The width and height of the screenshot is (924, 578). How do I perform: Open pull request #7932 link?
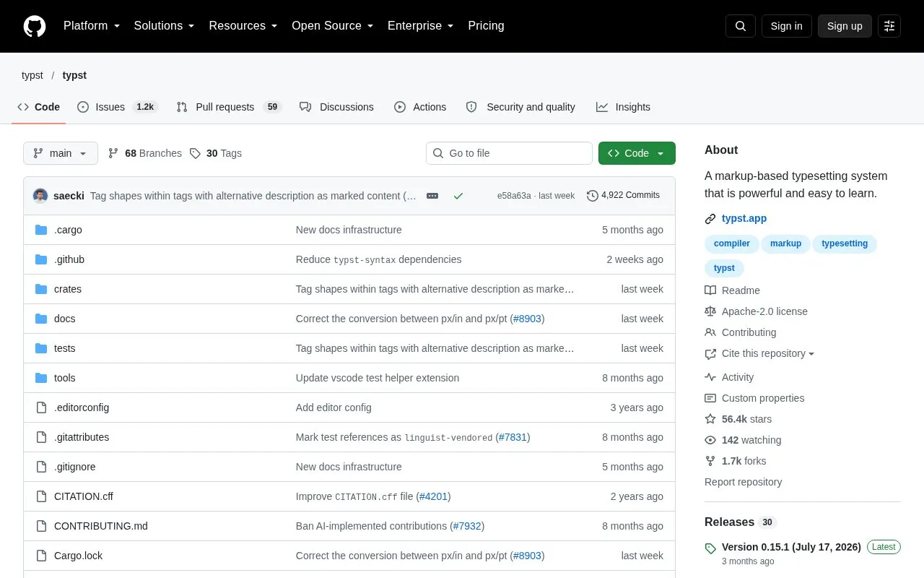467,526
